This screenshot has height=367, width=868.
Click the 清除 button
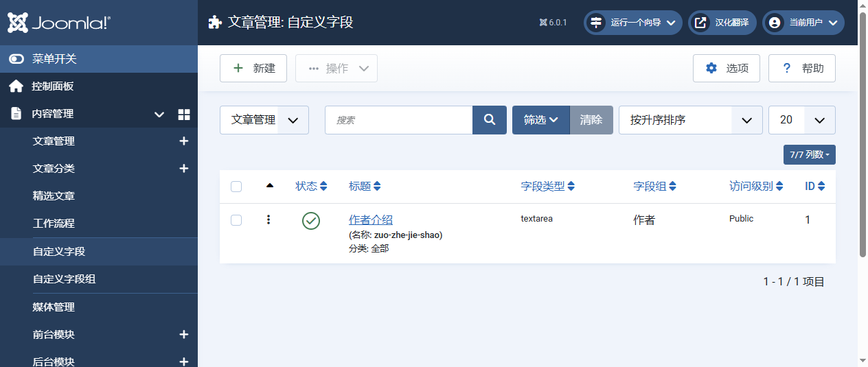591,120
